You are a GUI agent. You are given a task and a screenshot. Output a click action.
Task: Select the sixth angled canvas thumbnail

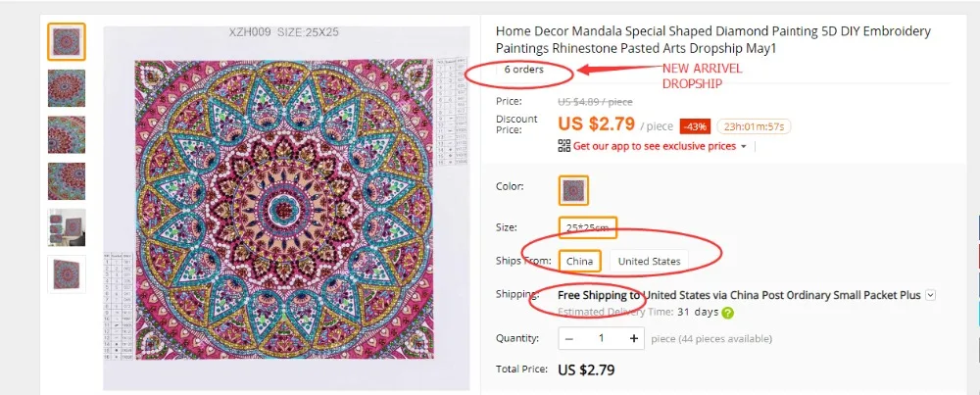(x=67, y=274)
